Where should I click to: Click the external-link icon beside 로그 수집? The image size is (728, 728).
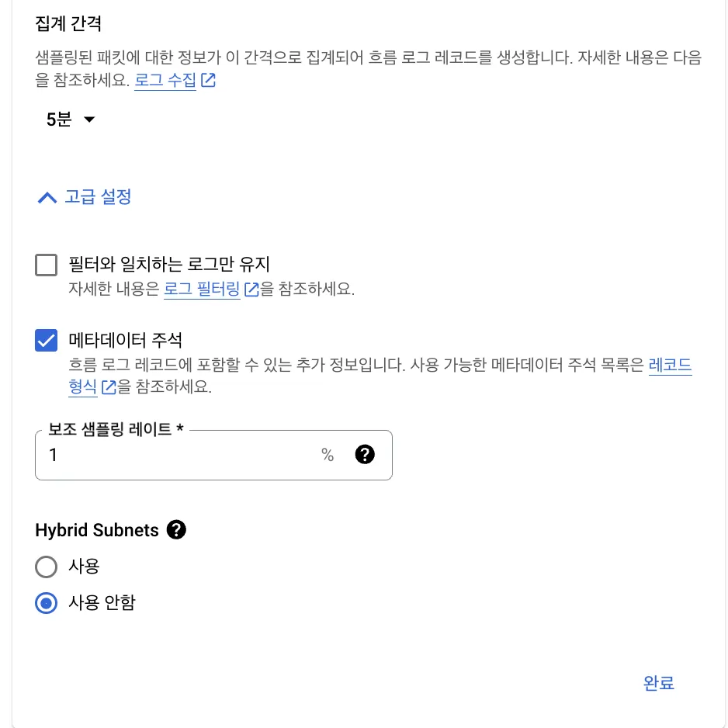click(x=208, y=80)
